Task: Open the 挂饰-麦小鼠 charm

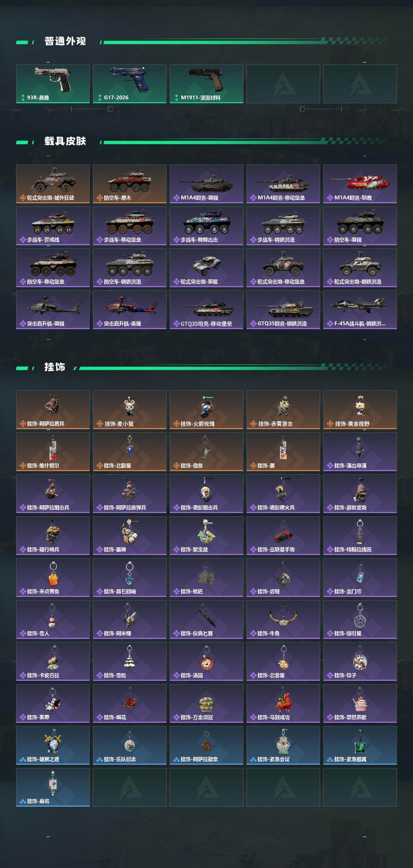Action: 130,410
